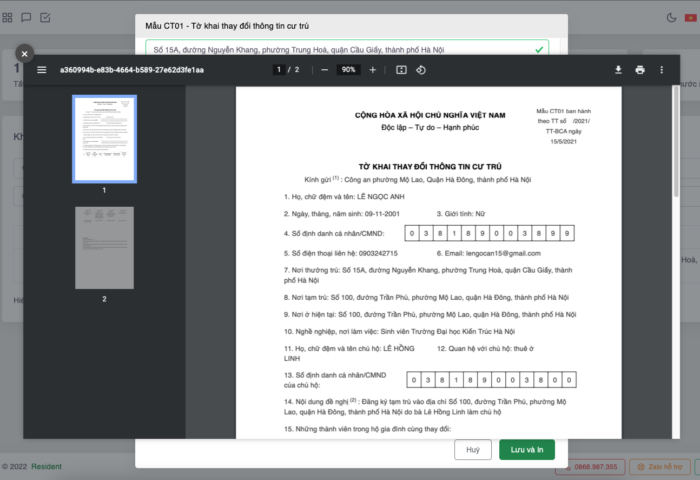The width and height of the screenshot is (700, 480).
Task: Click the 90% zoom level field
Action: (348, 70)
